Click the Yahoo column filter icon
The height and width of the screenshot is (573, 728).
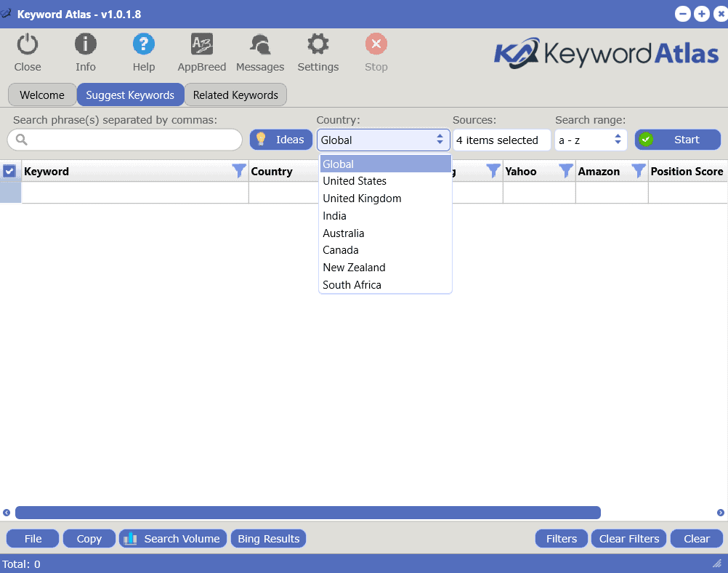(x=565, y=172)
